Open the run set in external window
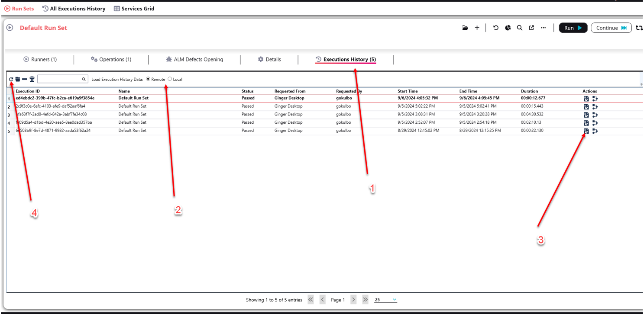This screenshot has height=314, width=644. [531, 28]
